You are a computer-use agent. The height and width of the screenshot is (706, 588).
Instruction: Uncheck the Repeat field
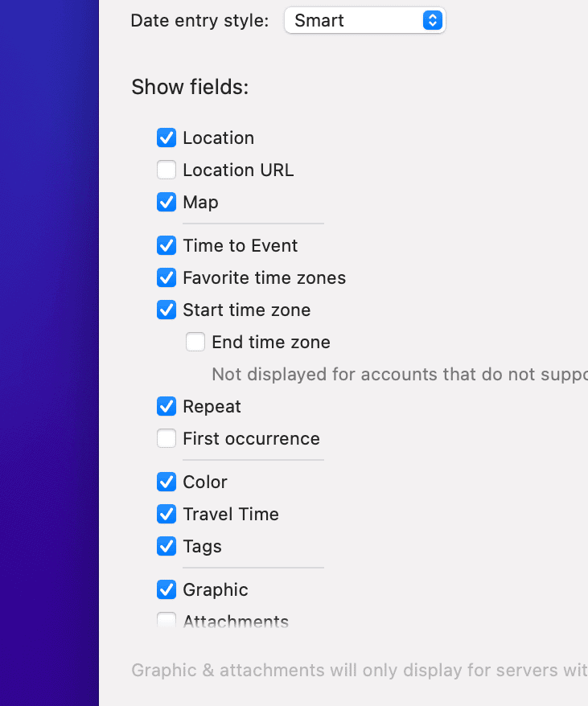tap(166, 406)
